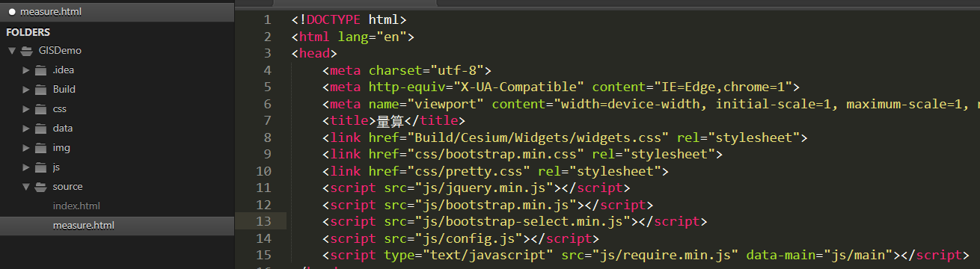Screen dimensions: 980x269
Task: Click the css folder icon
Action: click(40, 109)
